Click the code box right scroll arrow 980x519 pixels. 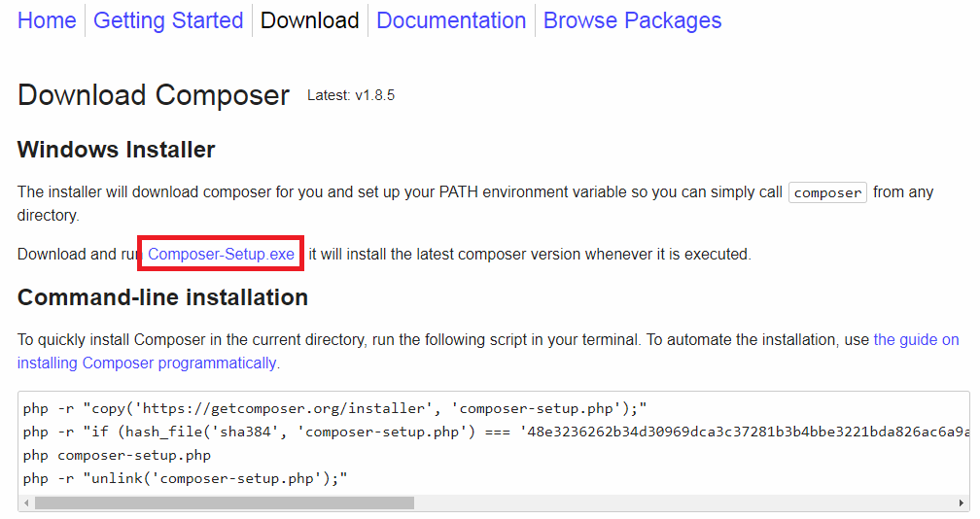[962, 503]
